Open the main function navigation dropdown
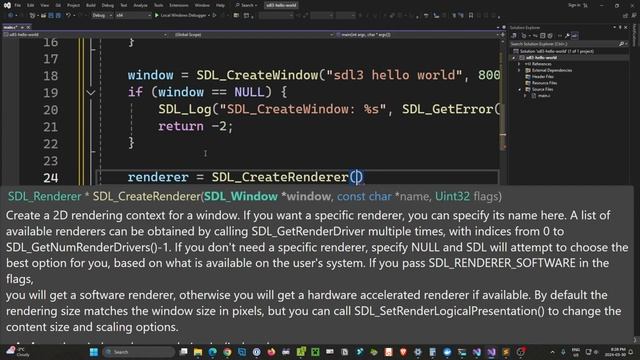This screenshot has height=360, width=640. click(x=417, y=35)
